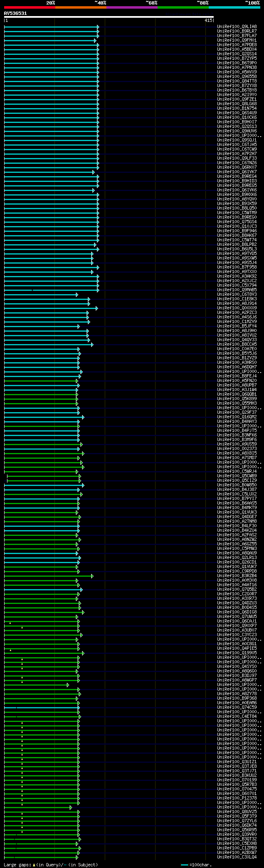Select hit label UniRef100_B9F946
Screen dimensions: 264x868
pos(237,231)
